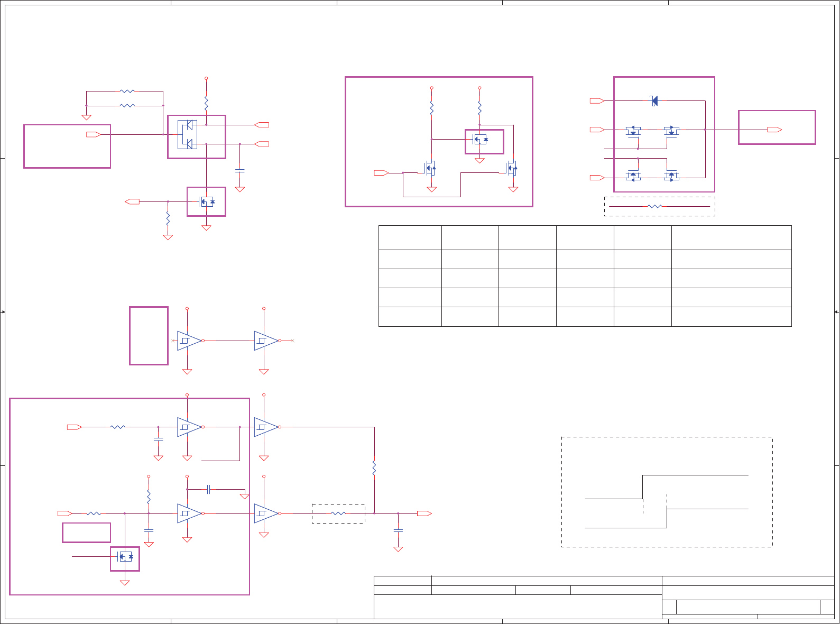Select the bottom input port of the four-MOSFET block
The width and height of the screenshot is (840, 624).
597,178
